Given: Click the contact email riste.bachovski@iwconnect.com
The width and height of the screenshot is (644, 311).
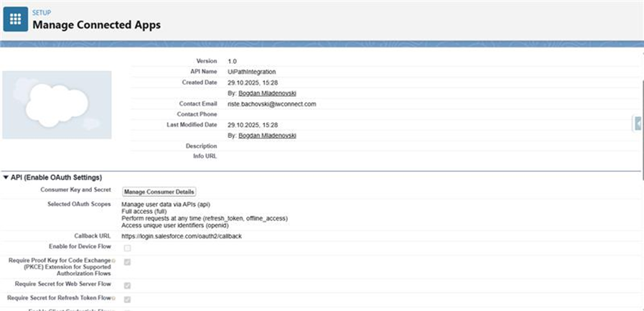Looking at the screenshot, I should (271, 103).
